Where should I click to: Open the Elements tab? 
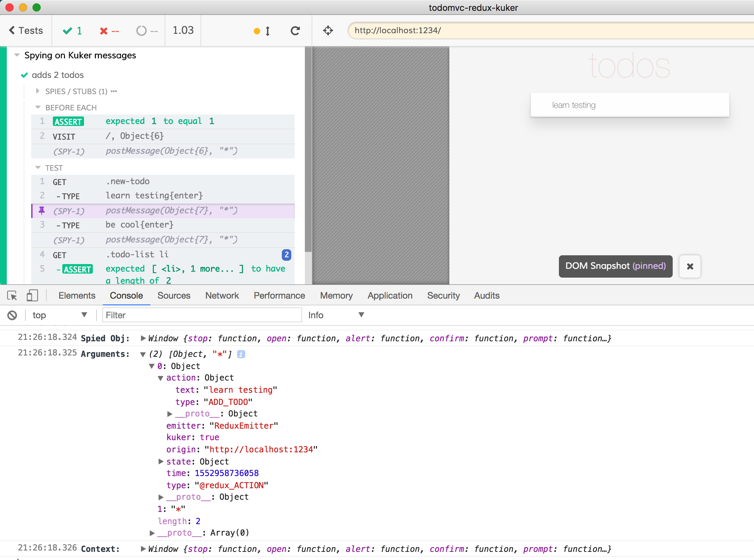(77, 296)
